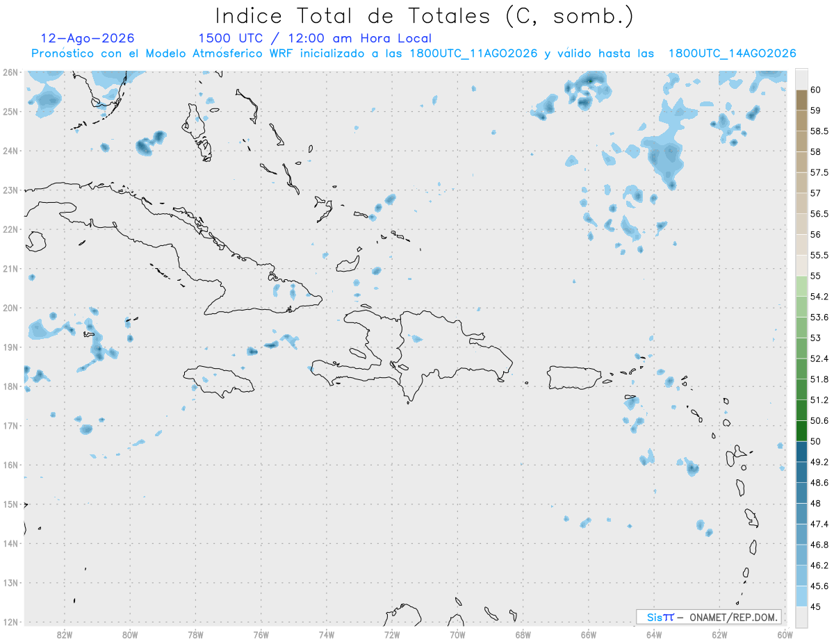Pick the light green legend band below 55
The width and height of the screenshot is (834, 644).
[x=801, y=286]
